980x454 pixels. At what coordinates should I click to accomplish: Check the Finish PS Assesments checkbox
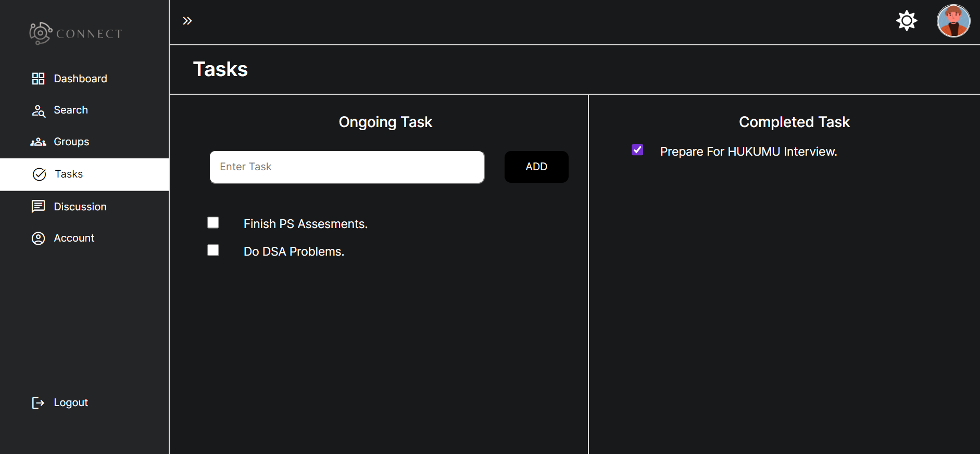click(x=213, y=223)
